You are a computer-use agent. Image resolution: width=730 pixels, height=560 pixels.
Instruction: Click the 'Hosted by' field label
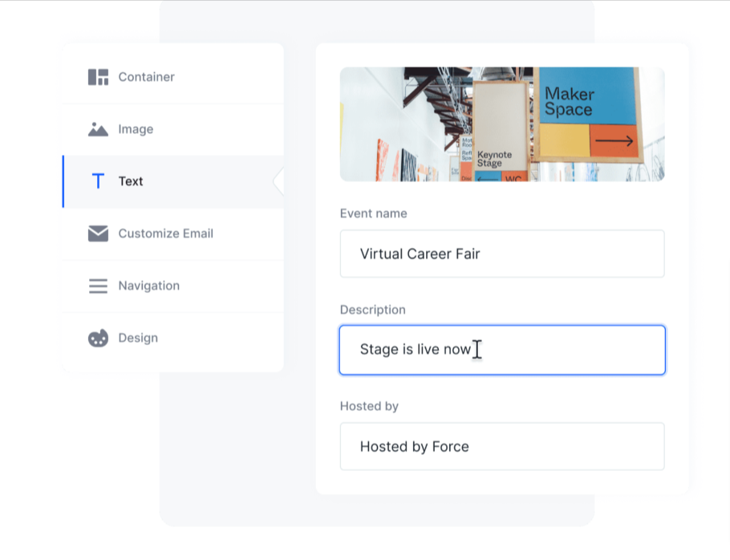369,406
